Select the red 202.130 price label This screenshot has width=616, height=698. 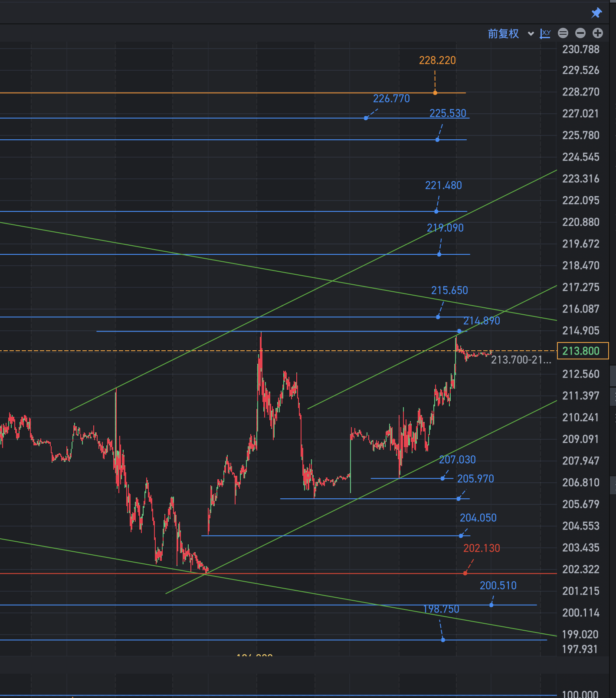[x=482, y=548]
